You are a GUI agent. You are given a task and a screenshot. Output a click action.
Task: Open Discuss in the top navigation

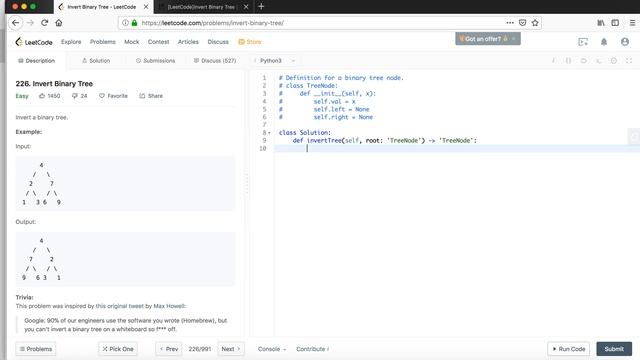point(218,42)
